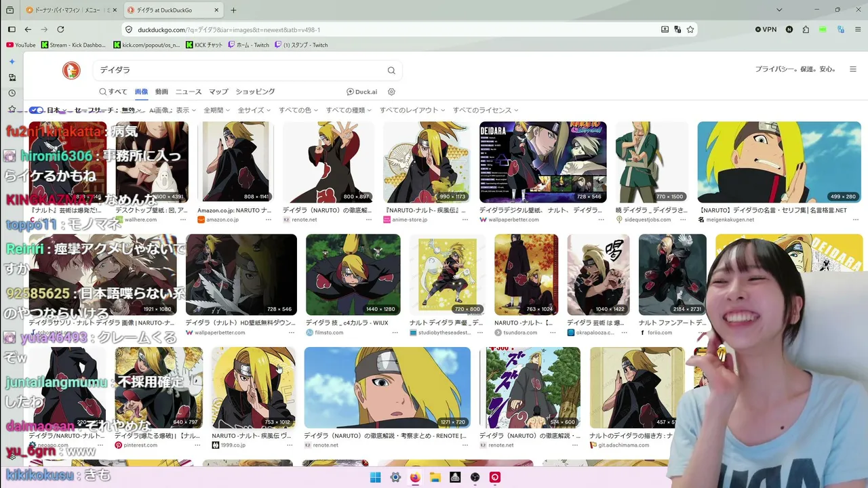Screen dimensions: 868x488
Task: Close the デイダラ at DuckDuckGo tab
Action: pos(216,10)
